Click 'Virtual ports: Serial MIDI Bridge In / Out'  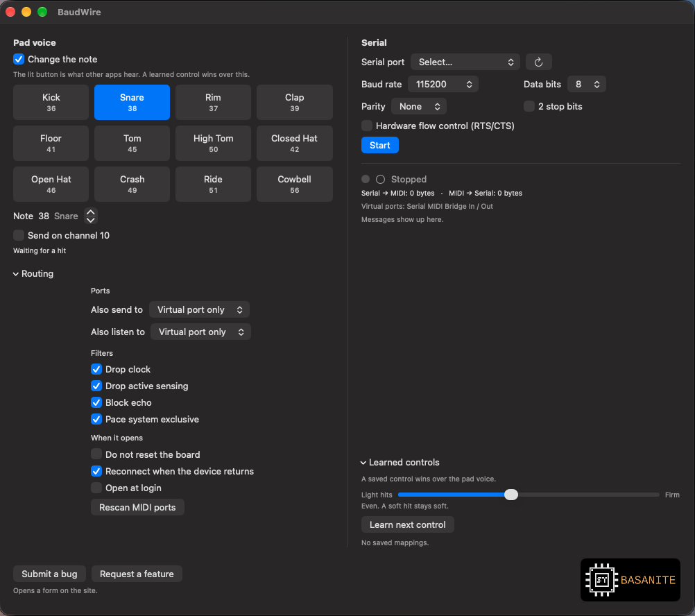click(427, 207)
